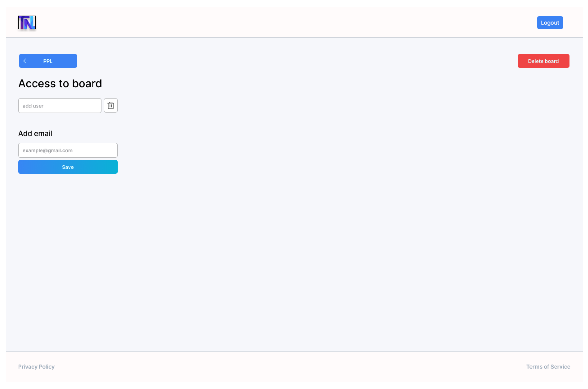Image resolution: width=588 pixels, height=389 pixels.
Task: Click the TN logo icon
Action: pos(27,23)
